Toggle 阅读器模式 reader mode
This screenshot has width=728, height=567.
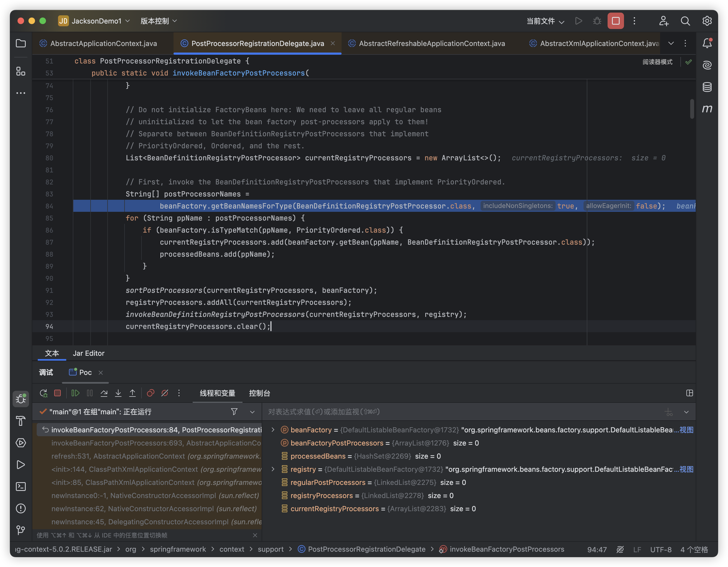657,62
